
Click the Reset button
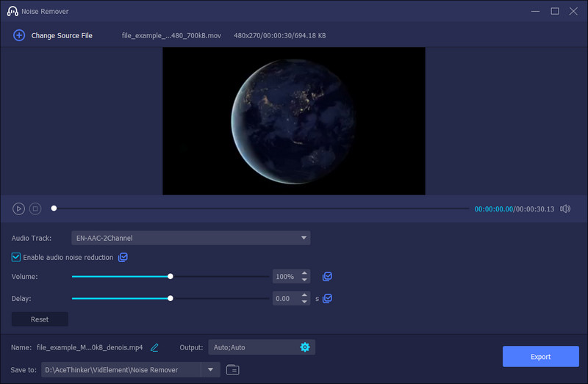[x=40, y=319]
